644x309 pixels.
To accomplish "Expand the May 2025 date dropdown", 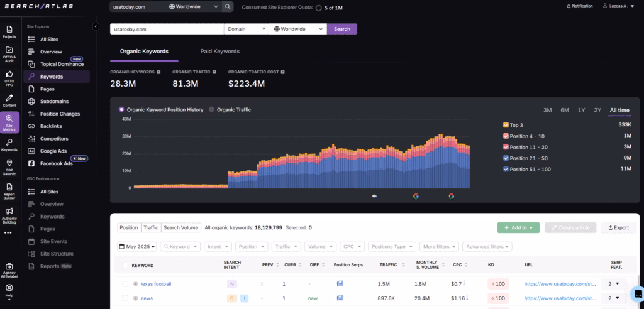I will point(136,247).
